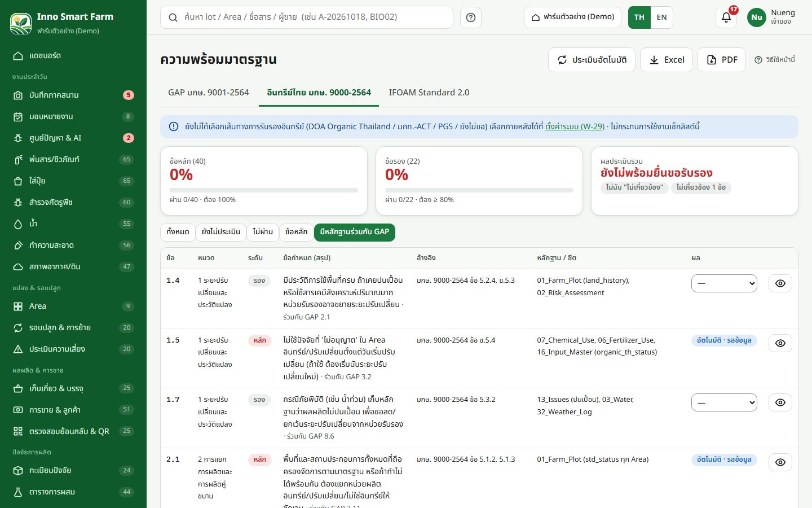Open Area in the sidebar
The image size is (812, 508).
73,306
